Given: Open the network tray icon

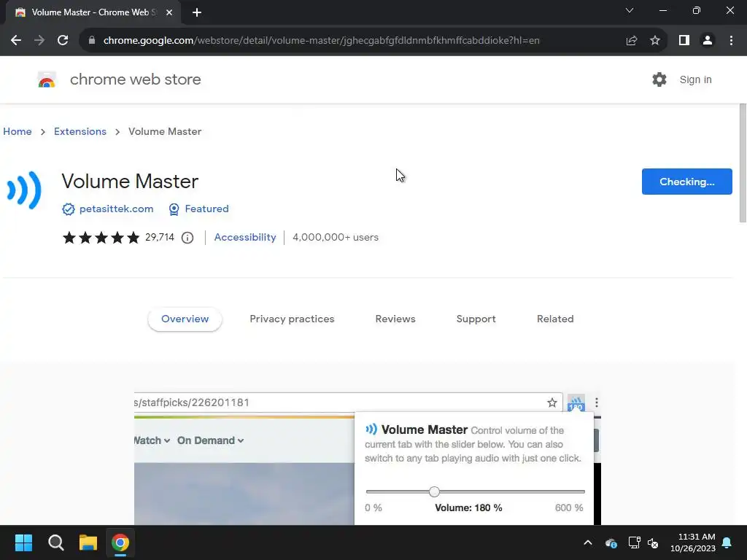Looking at the screenshot, I should tap(634, 542).
